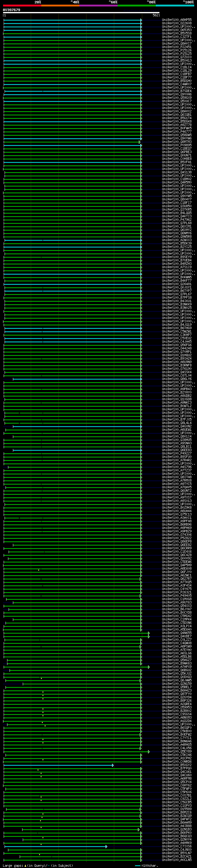This screenshot has width=197, height=868.
Task: Select the UniRef100_B7SDE4 label
Action: pyautogui.click(x=177, y=91)
